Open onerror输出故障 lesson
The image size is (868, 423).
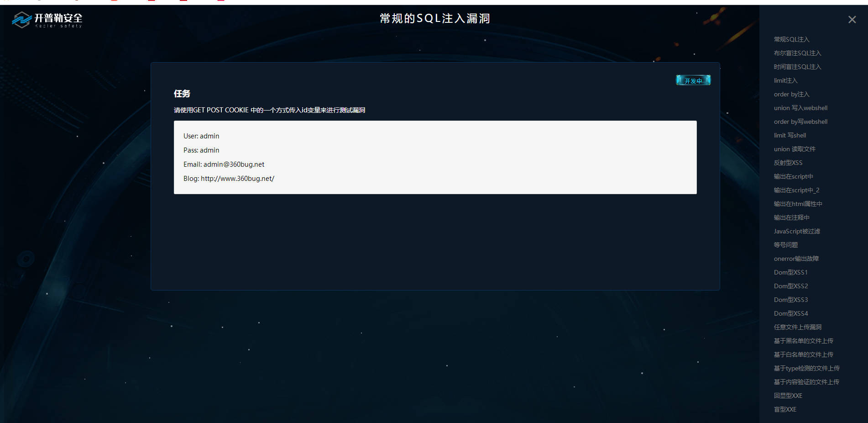[x=796, y=259]
